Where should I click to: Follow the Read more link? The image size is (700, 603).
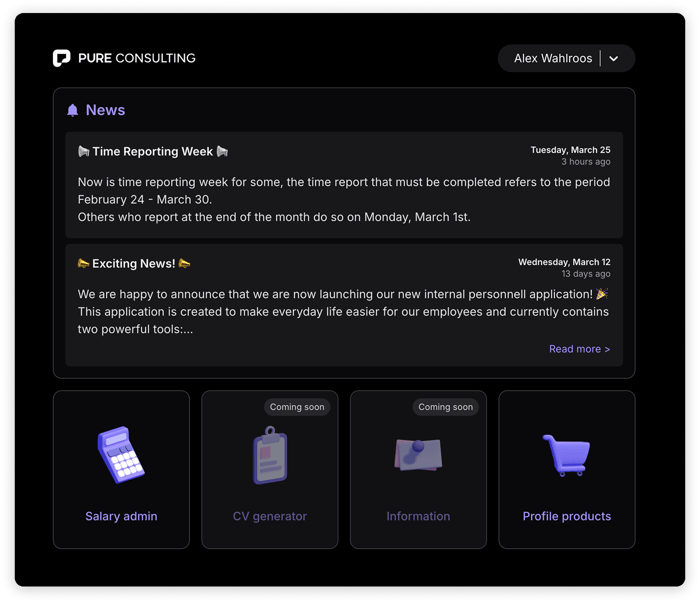coord(579,349)
